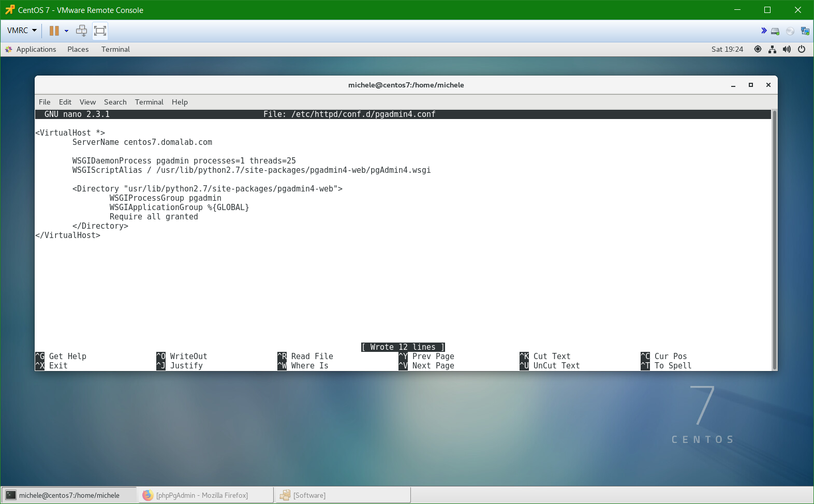
Task: Click the VMRC hard disk device icon
Action: click(775, 31)
